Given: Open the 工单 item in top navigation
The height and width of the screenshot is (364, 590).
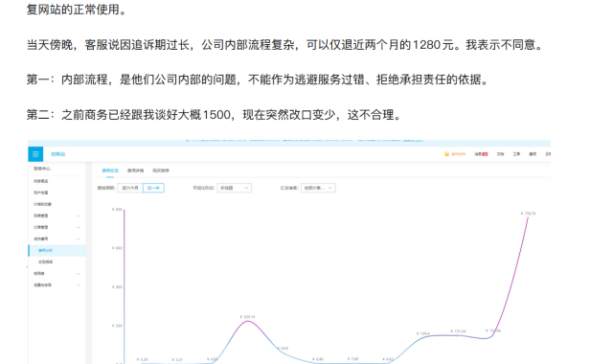Looking at the screenshot, I should coord(516,154).
